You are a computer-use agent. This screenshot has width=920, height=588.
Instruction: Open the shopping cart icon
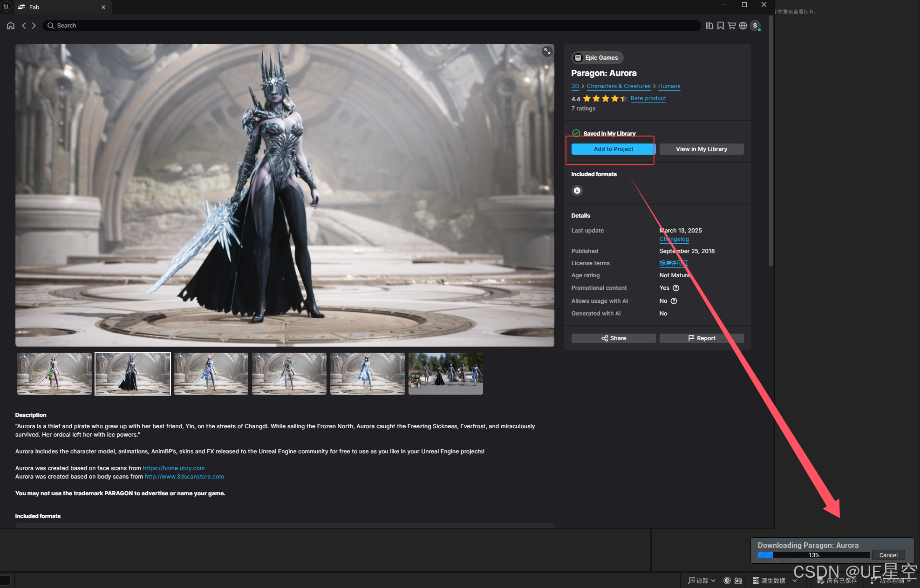click(x=732, y=26)
